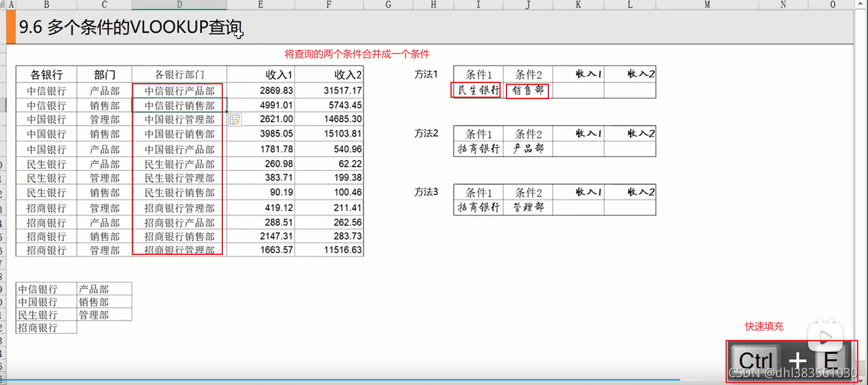
Task: Select 管理部 under 条件2 in 方法3
Action: (x=528, y=207)
